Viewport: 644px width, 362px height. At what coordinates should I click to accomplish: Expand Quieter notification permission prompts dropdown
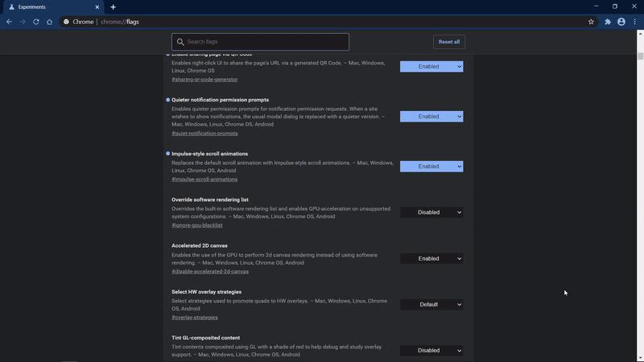point(431,117)
